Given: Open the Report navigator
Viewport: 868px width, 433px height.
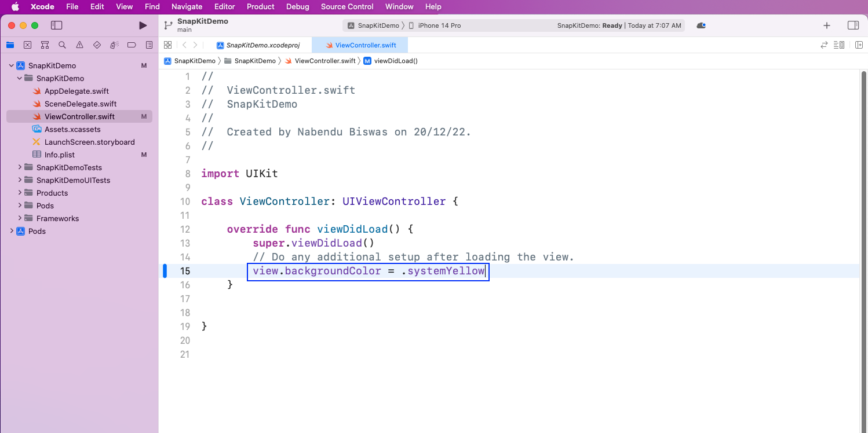Looking at the screenshot, I should coord(149,45).
